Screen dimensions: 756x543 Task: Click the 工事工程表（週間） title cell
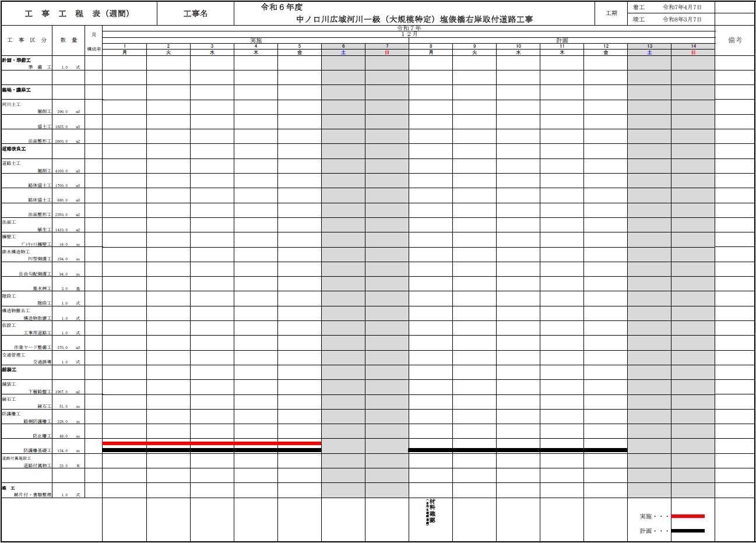click(x=78, y=13)
